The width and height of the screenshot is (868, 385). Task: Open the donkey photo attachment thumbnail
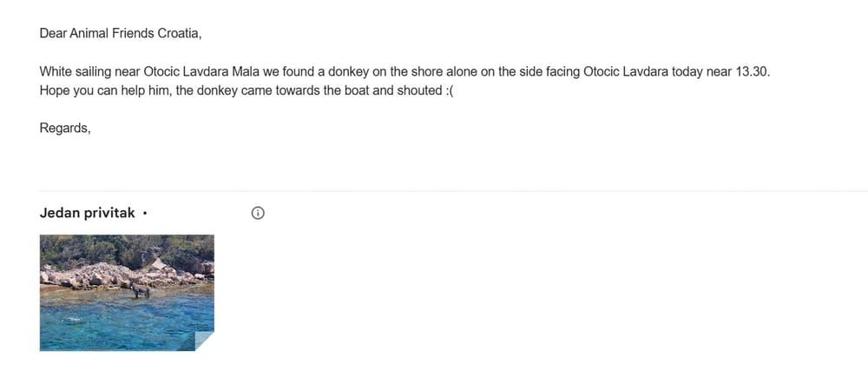point(127,292)
